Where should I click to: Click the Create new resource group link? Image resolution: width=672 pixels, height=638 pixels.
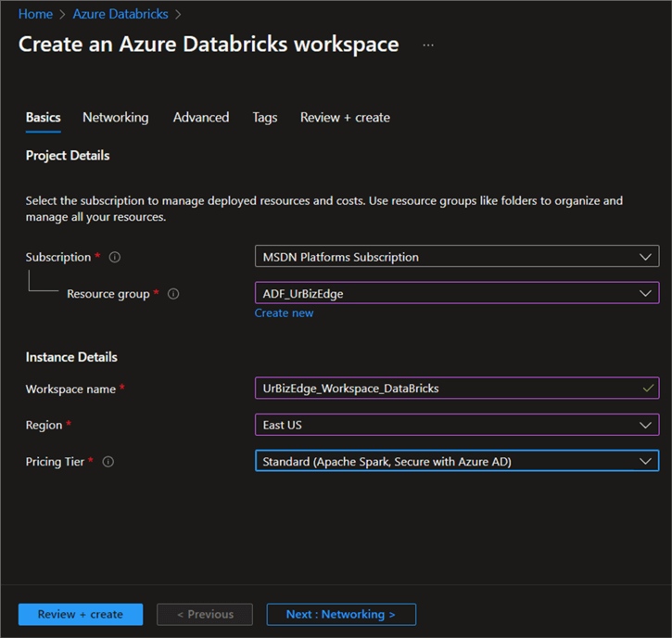coord(284,313)
